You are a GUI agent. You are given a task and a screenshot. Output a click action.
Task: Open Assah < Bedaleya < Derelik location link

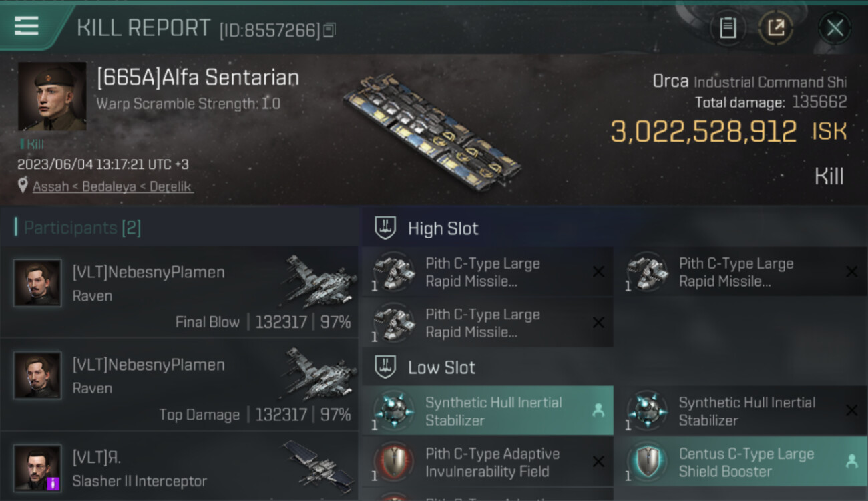pyautogui.click(x=113, y=186)
